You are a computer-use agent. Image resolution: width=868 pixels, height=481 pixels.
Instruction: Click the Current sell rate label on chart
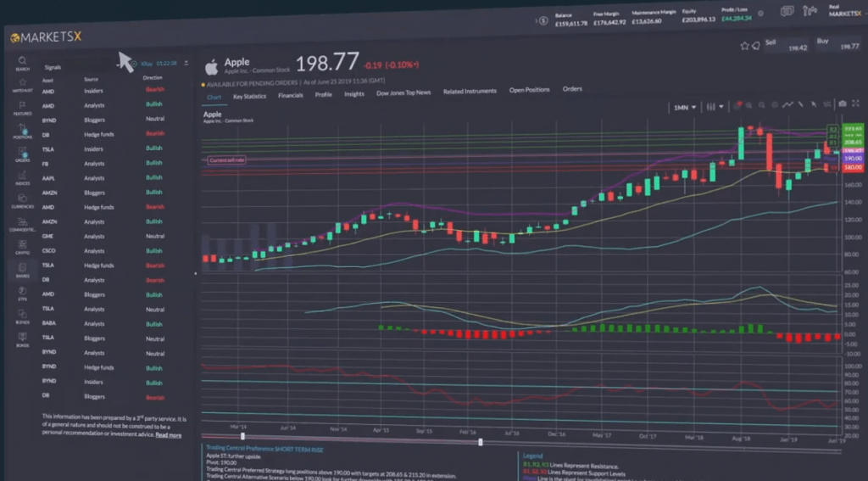point(226,160)
